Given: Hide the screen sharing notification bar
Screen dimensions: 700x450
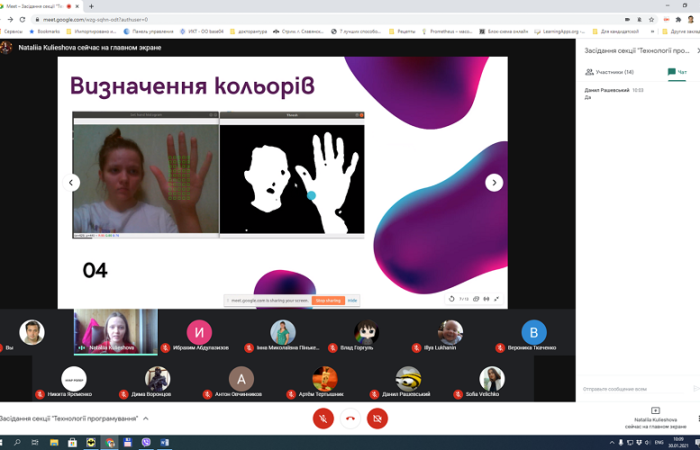Looking at the screenshot, I should pyautogui.click(x=352, y=300).
